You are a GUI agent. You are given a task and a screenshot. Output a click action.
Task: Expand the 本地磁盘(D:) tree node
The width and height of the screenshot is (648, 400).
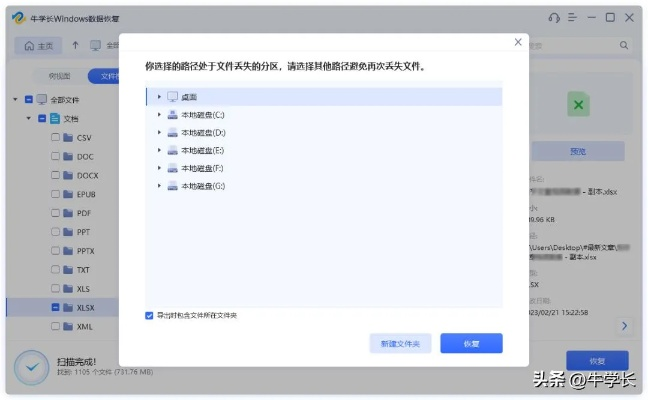click(x=158, y=133)
